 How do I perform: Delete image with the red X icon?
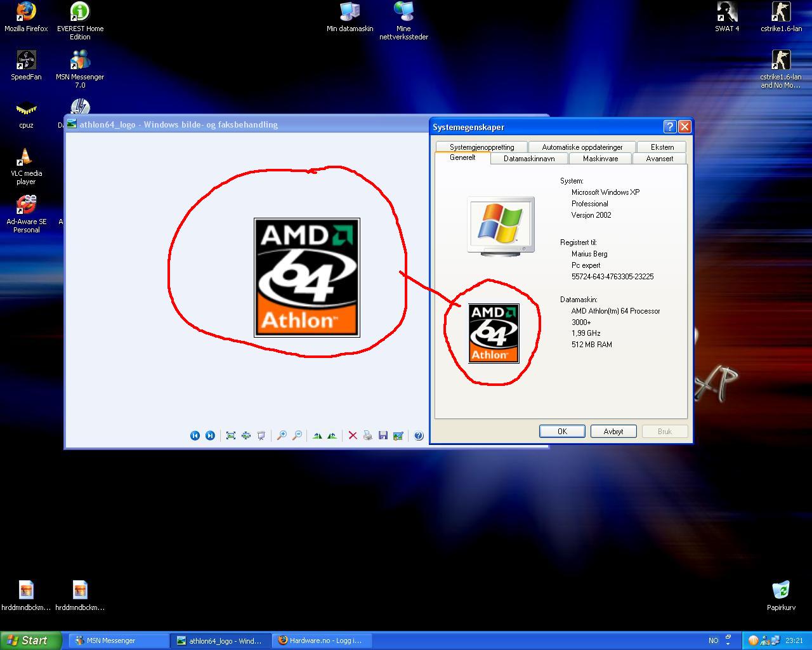[353, 435]
